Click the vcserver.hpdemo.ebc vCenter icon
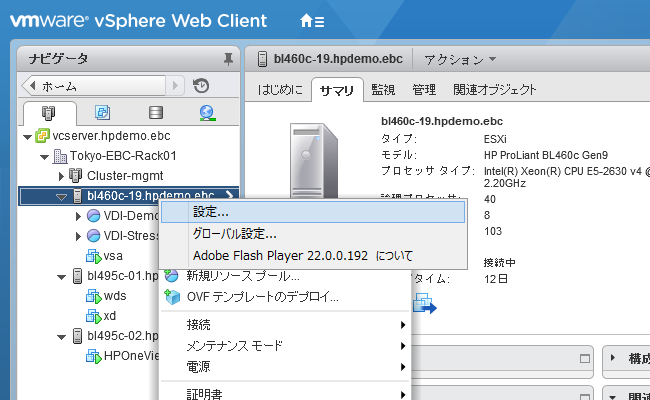 (x=42, y=136)
